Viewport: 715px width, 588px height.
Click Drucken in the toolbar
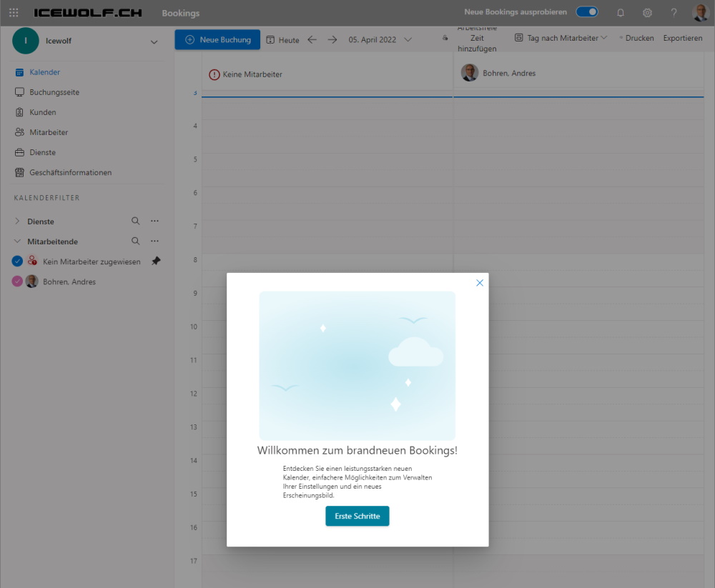pyautogui.click(x=636, y=39)
